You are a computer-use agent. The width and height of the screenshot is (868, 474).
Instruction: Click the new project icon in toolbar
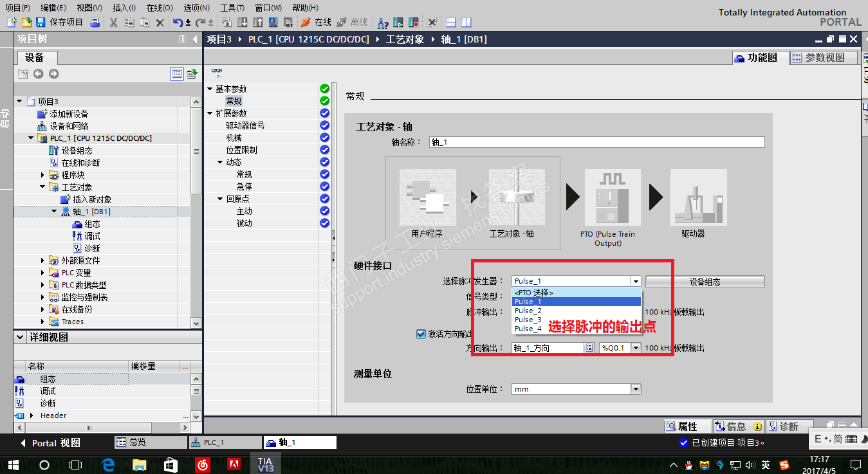point(12,23)
